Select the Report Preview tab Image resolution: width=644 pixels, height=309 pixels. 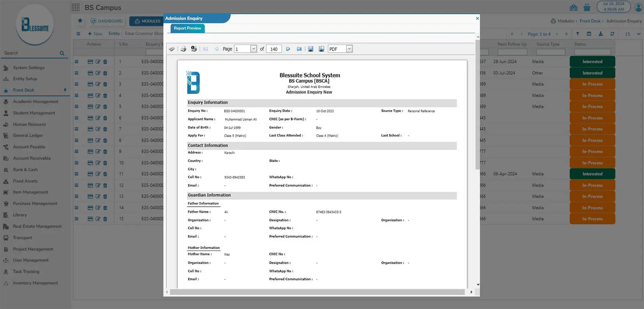(187, 28)
